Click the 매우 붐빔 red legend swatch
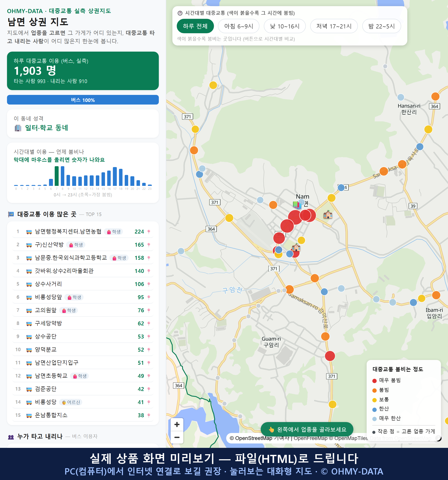The image size is (448, 480). pyautogui.click(x=374, y=381)
